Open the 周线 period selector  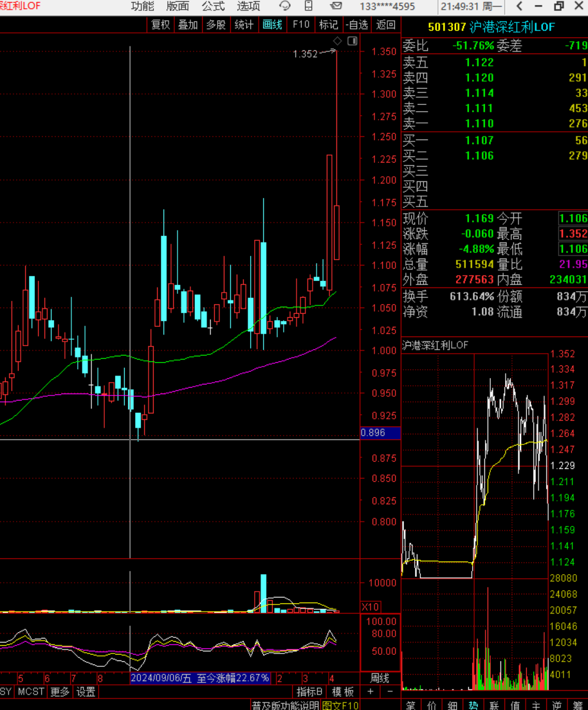point(380,678)
